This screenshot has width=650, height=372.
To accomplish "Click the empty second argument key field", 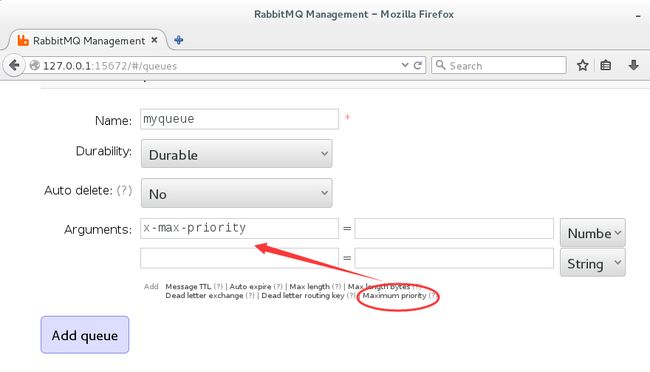I will (239, 258).
